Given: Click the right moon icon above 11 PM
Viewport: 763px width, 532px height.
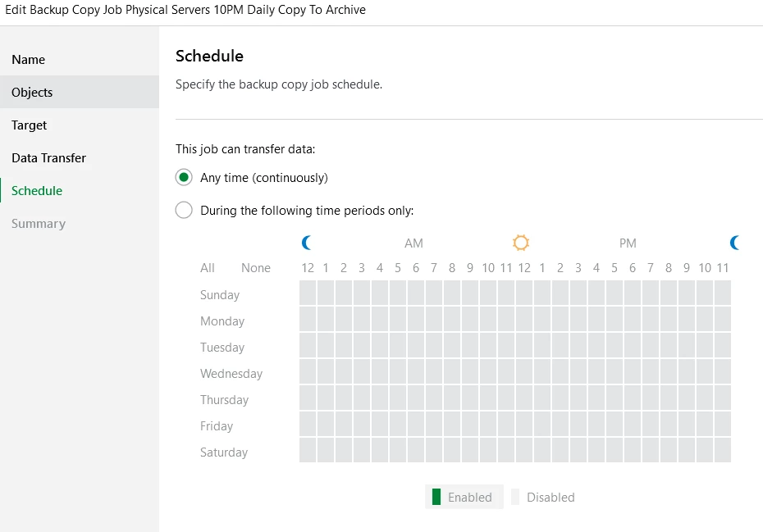Looking at the screenshot, I should tap(735, 243).
